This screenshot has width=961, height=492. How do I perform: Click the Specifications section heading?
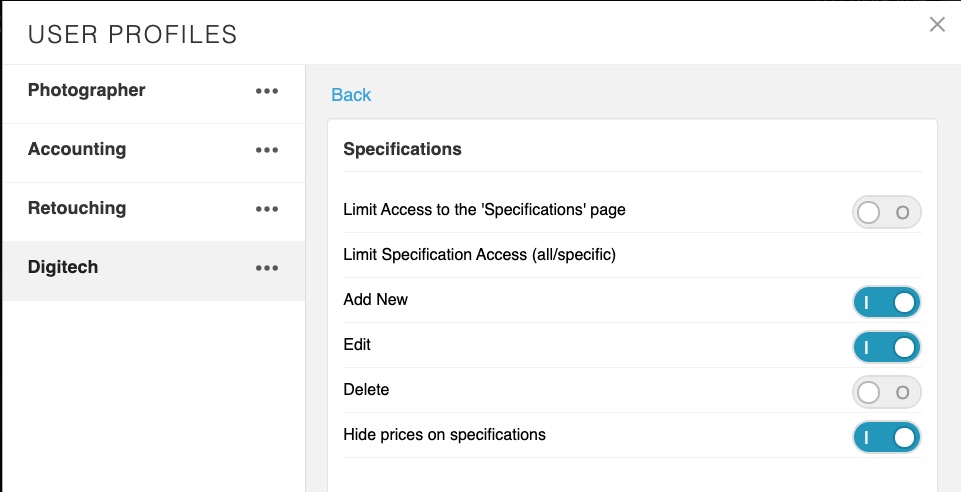tap(402, 149)
